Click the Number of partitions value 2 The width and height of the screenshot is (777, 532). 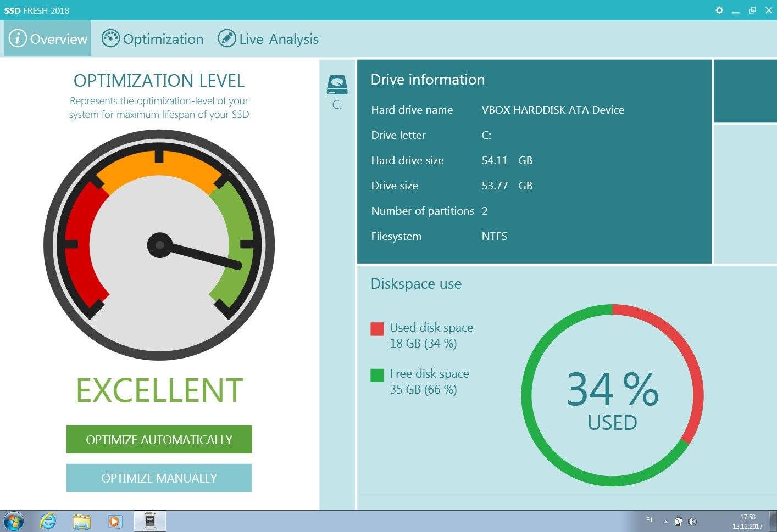click(485, 211)
